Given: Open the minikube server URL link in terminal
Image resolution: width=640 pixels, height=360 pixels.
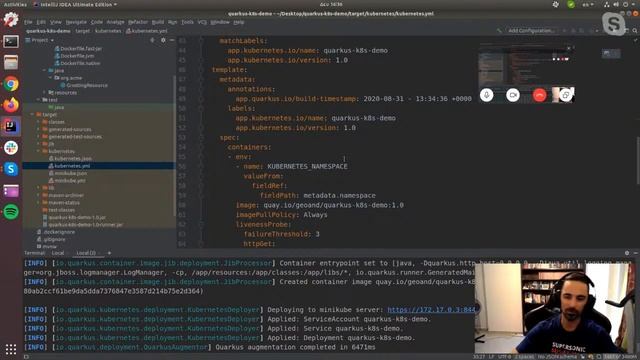Looking at the screenshot, I should 431,310.
